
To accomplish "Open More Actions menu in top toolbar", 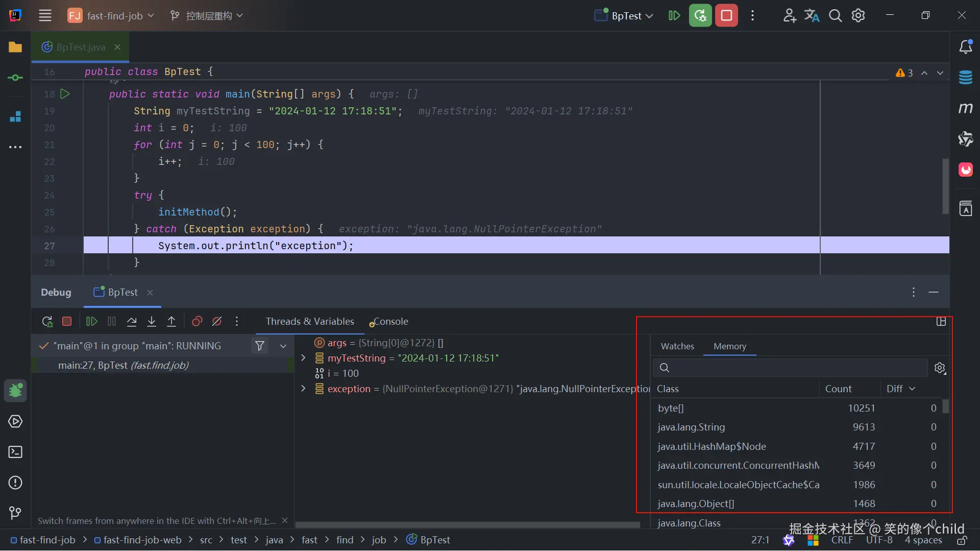I will pyautogui.click(x=752, y=16).
